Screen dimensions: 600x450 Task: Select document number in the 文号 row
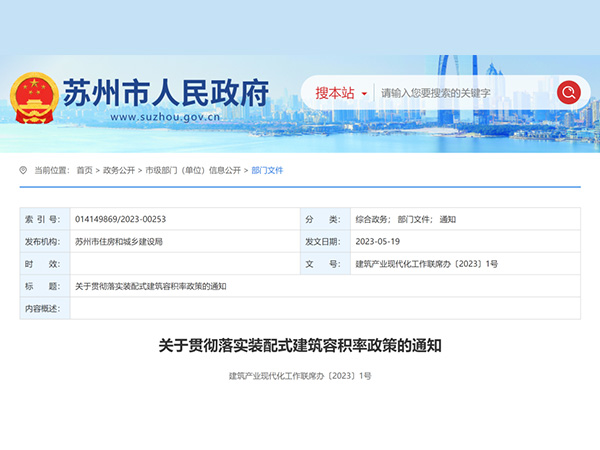click(x=427, y=264)
